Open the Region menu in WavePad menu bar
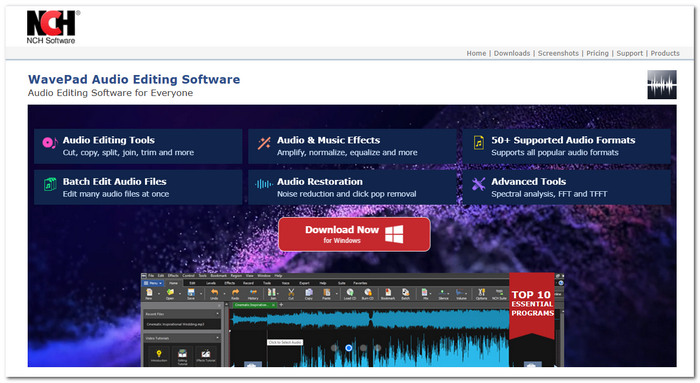 (x=236, y=275)
